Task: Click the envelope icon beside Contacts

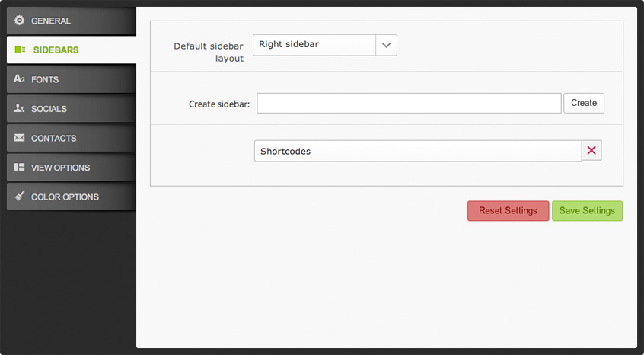Action: [20, 138]
